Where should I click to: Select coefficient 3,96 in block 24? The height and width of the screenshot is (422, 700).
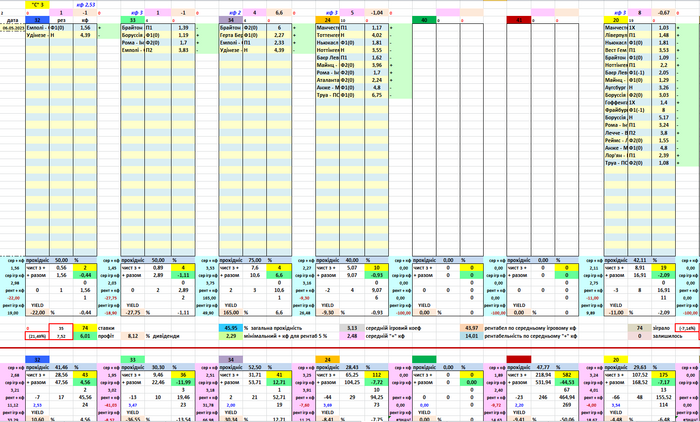(x=376, y=65)
